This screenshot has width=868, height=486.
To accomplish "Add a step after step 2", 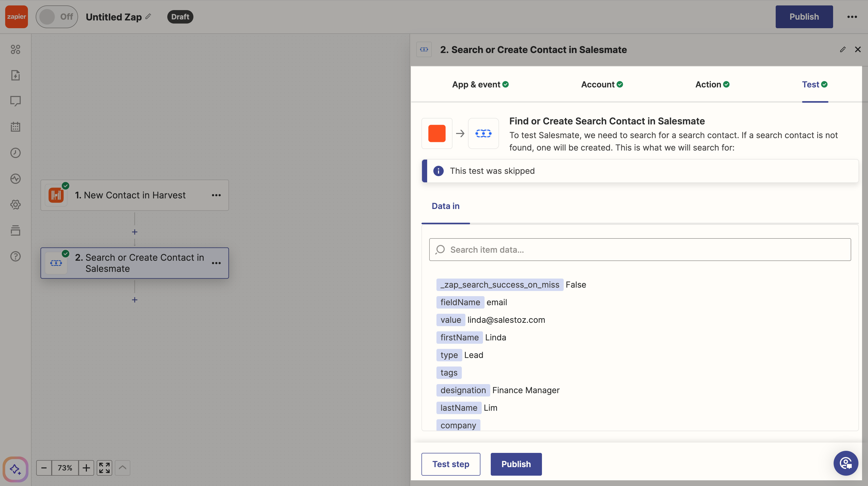I will (134, 300).
